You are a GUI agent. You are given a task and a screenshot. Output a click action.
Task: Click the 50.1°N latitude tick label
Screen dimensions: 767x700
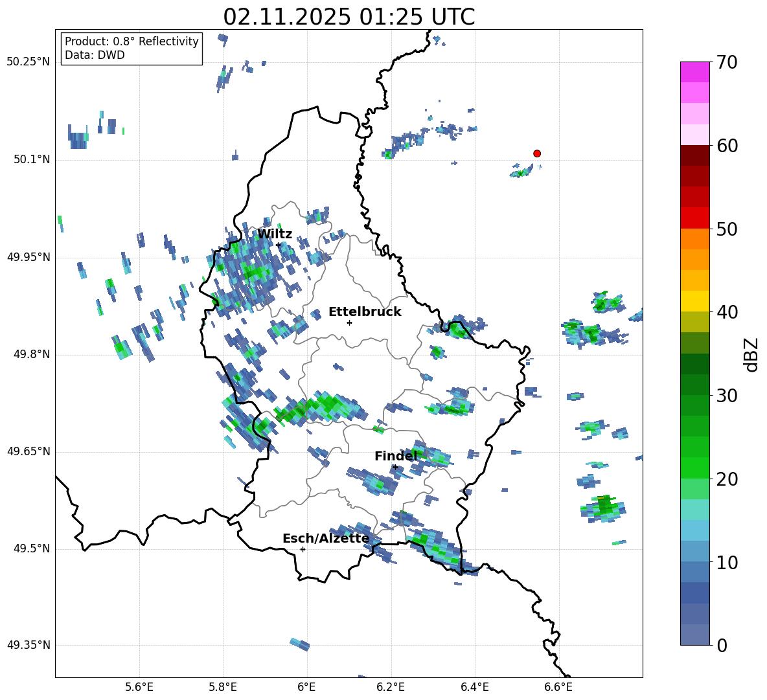click(28, 160)
